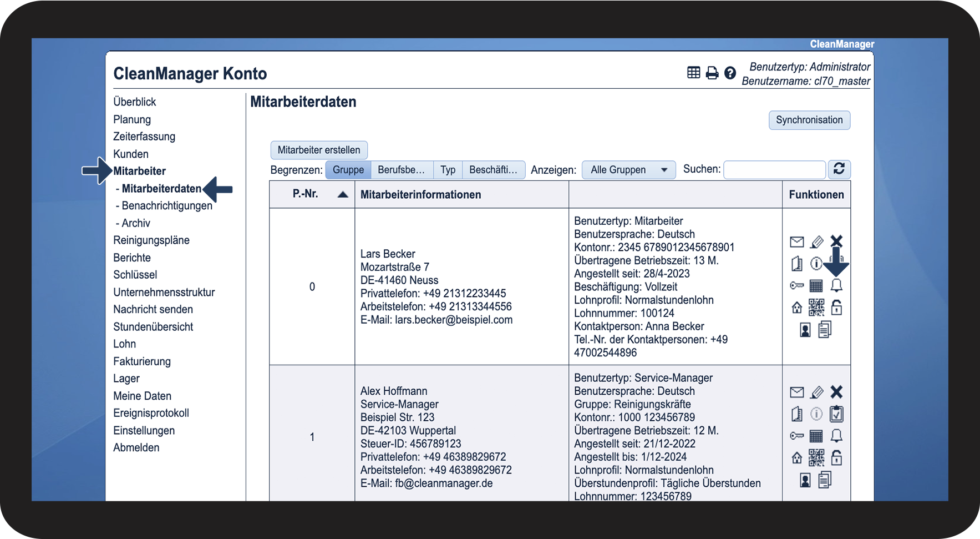980x539 pixels.
Task: Click the Mitarbeiter erstellen button
Action: [x=319, y=150]
